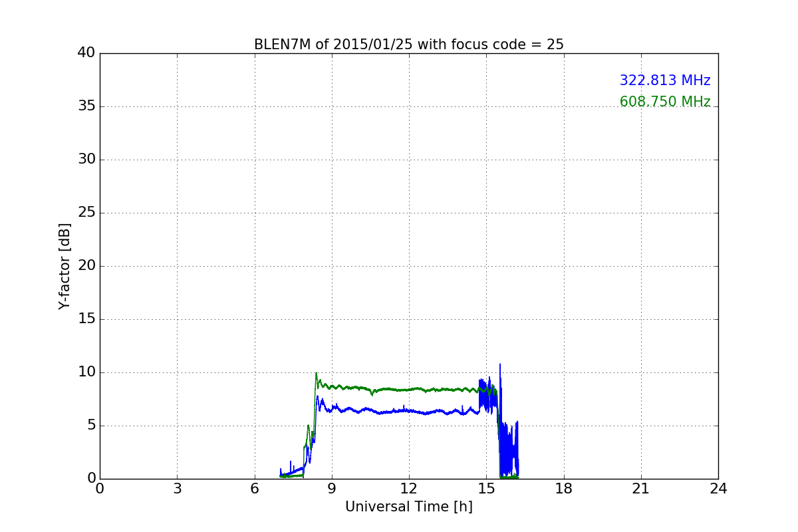Click the y-axis tick label '20'
The width and height of the screenshot is (798, 532).
click(x=86, y=266)
